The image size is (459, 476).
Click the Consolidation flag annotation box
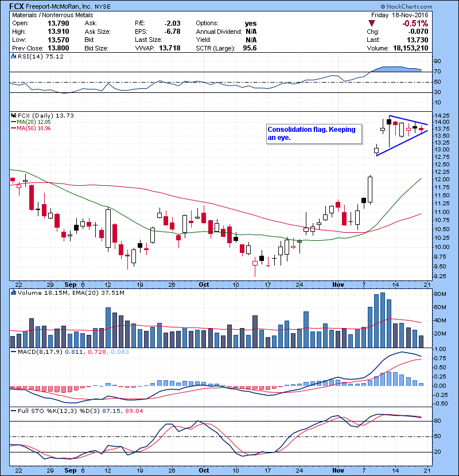314,134
